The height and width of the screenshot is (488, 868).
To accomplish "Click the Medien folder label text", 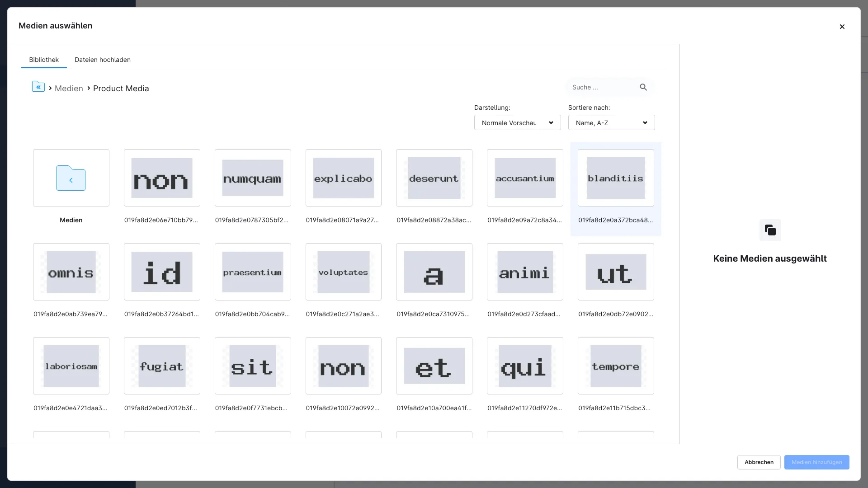I will 71,220.
